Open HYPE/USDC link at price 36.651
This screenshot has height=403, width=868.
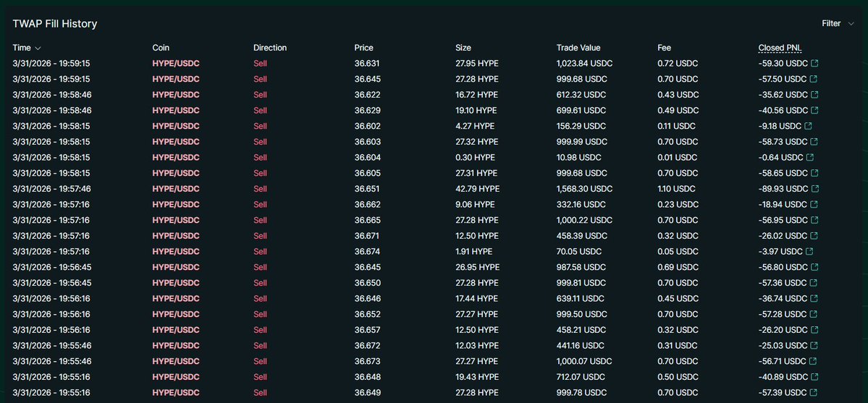tap(176, 189)
